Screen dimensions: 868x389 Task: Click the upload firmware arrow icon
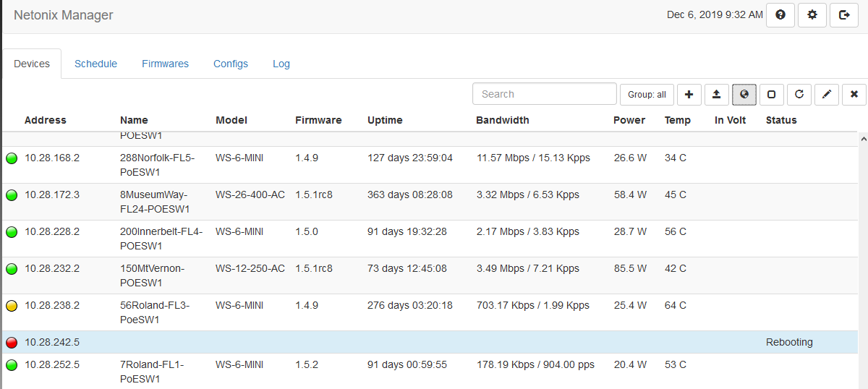pos(716,94)
